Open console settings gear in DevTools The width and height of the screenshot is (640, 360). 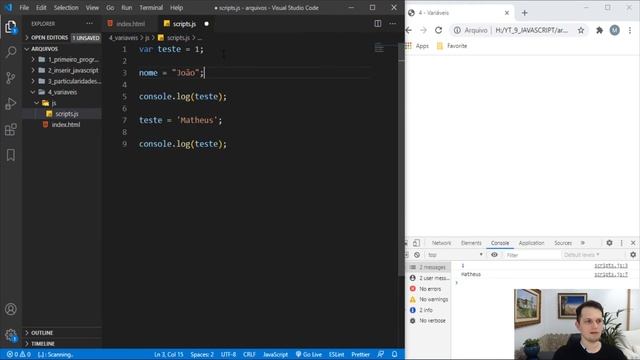[633, 255]
